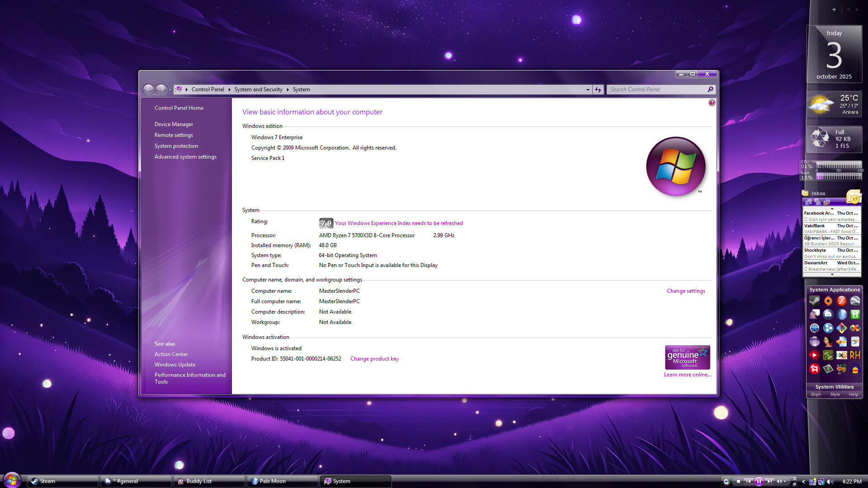
Task: Click Windows Experience Index needs refresh link
Action: click(399, 223)
